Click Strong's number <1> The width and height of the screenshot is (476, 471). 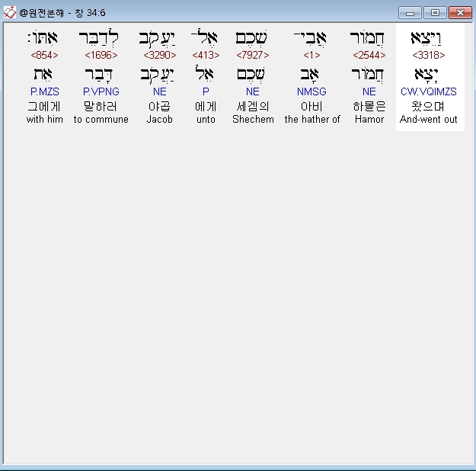[x=311, y=55]
